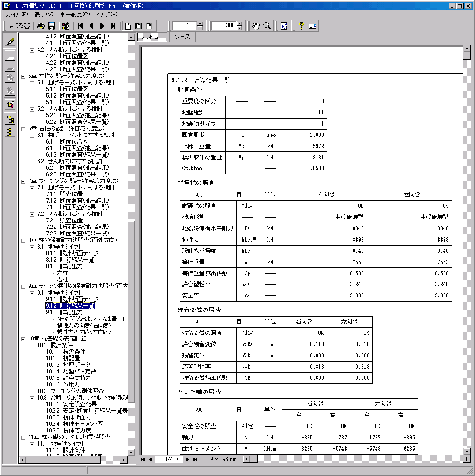Viewport: 475px width, 476px height.
Task: Switch to the ソース tab
Action: click(x=182, y=37)
